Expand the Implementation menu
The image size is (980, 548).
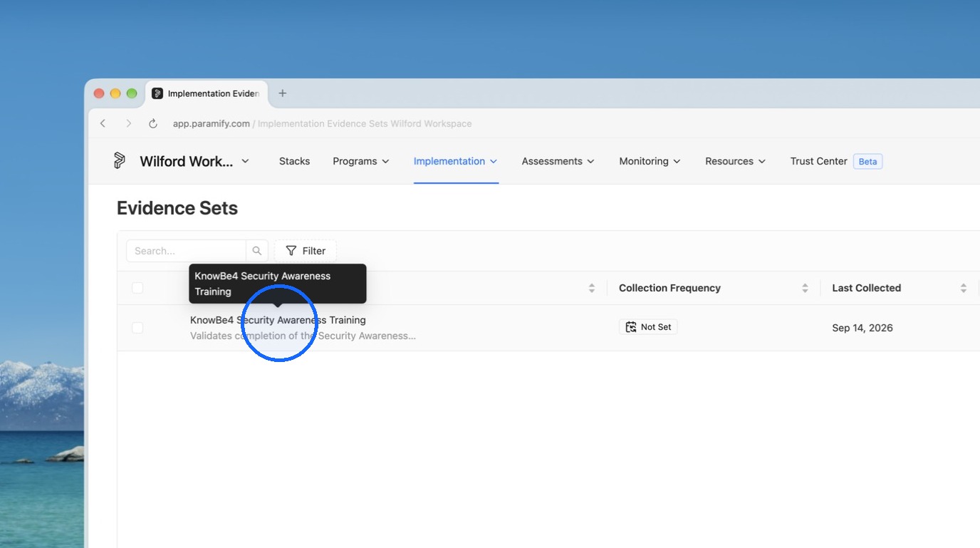pyautogui.click(x=456, y=161)
